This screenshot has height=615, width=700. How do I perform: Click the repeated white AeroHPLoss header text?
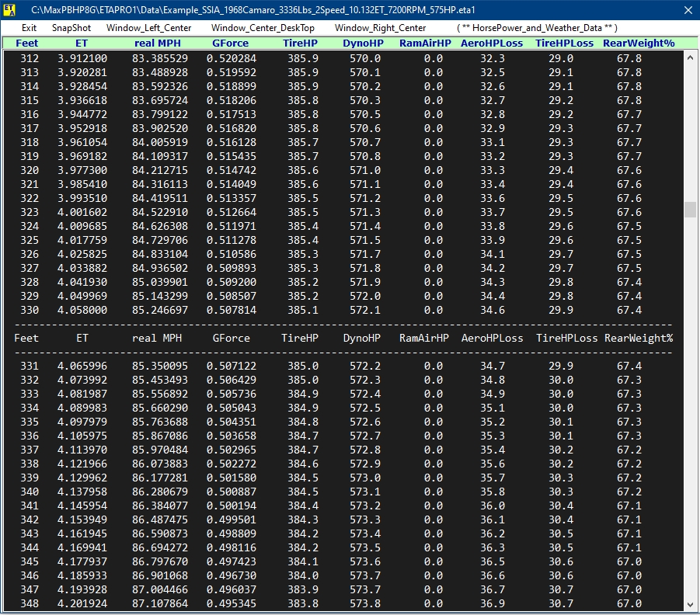click(x=492, y=339)
